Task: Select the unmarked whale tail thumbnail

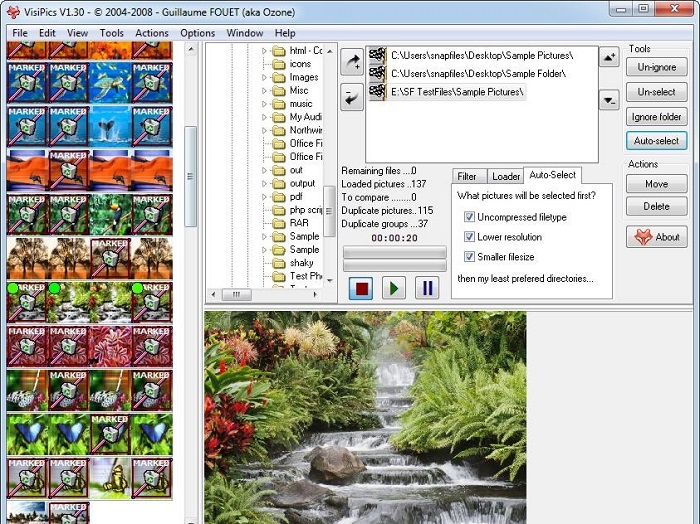Action: click(110, 127)
